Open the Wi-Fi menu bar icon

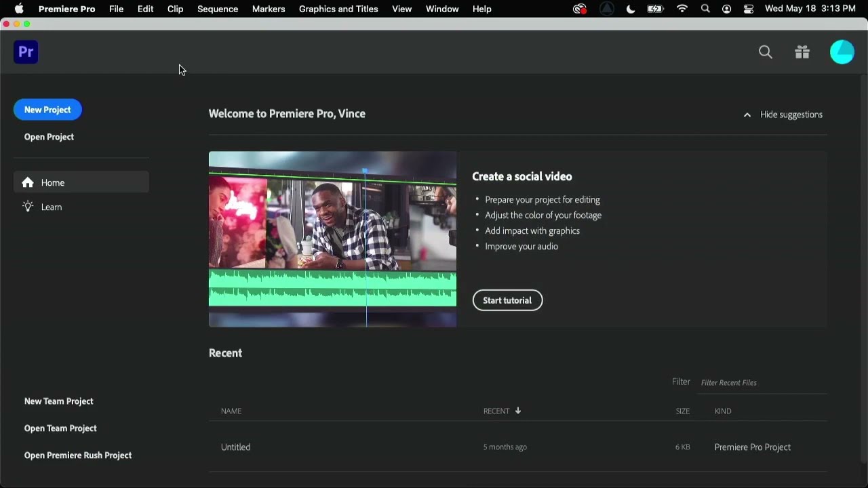(682, 9)
